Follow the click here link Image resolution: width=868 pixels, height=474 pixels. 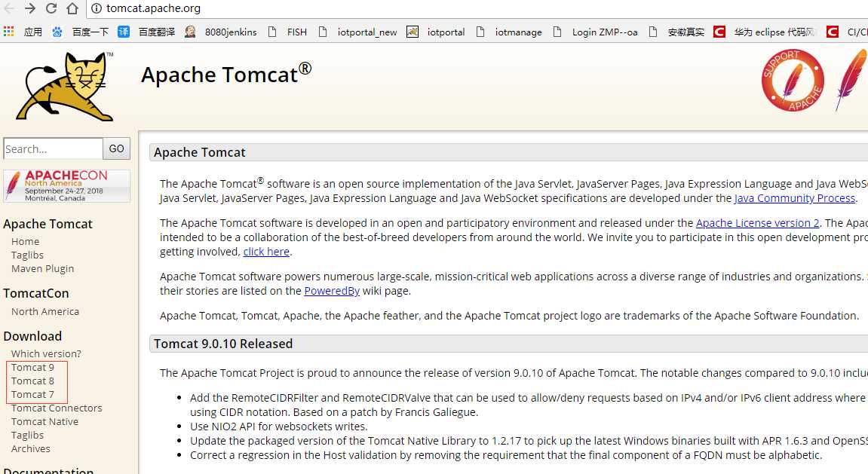[x=266, y=252]
